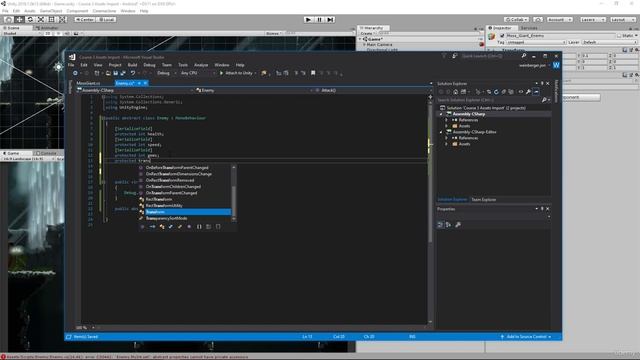Select the Hand tool in Unity toolbar
The image size is (640, 360).
(x=9, y=19)
